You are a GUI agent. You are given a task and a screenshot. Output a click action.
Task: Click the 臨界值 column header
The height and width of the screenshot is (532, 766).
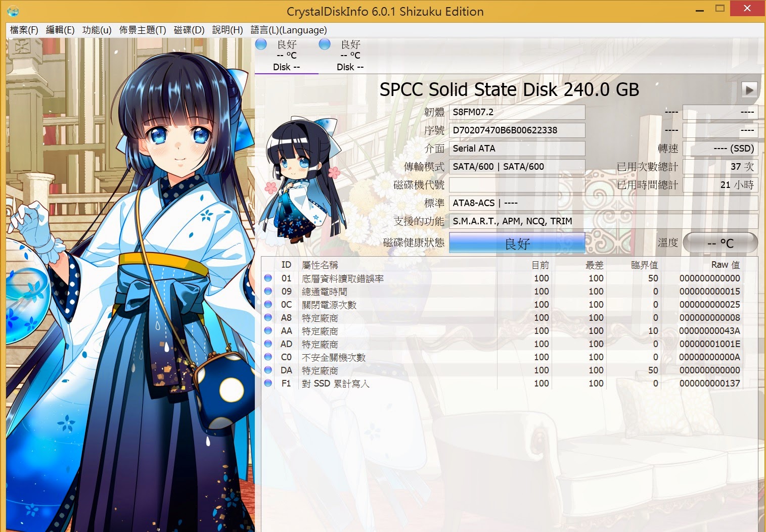633,265
